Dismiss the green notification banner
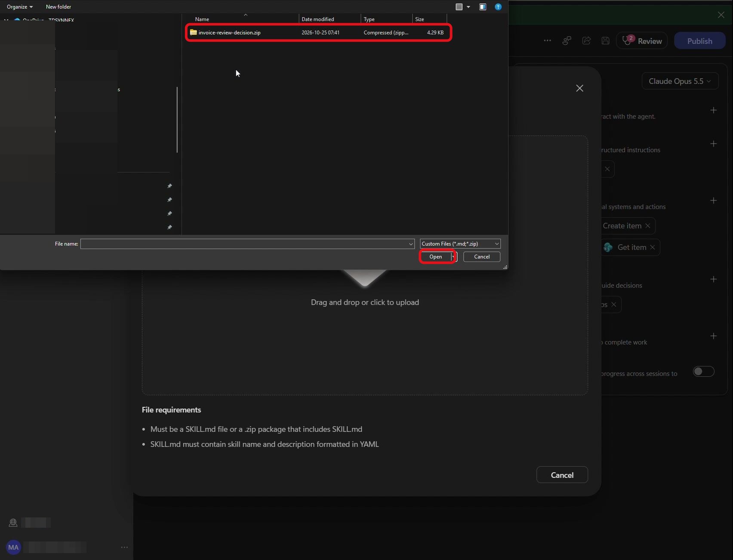 (721, 15)
